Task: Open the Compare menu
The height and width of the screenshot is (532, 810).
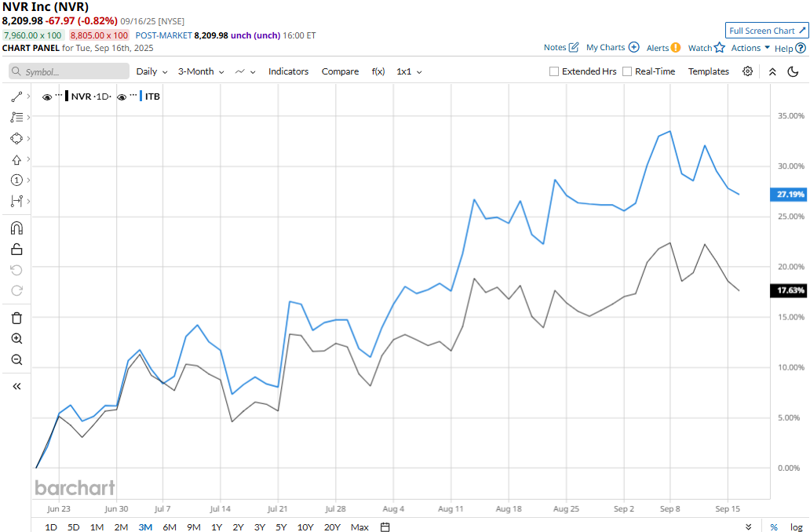Action: [340, 71]
